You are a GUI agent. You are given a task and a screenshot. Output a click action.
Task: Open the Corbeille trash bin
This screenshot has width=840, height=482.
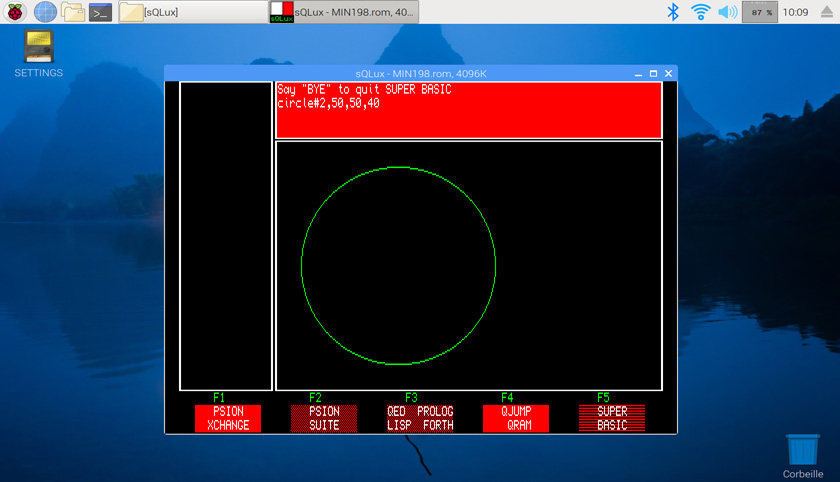pyautogui.click(x=802, y=456)
